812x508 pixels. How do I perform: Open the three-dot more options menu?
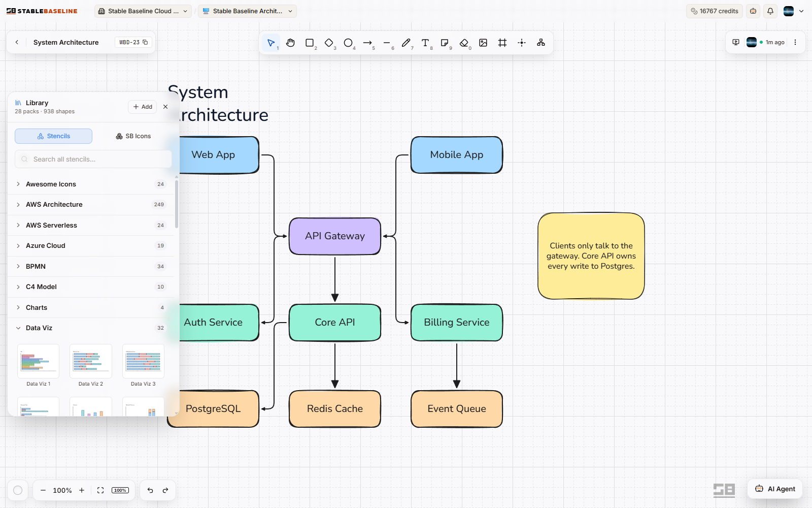[795, 42]
